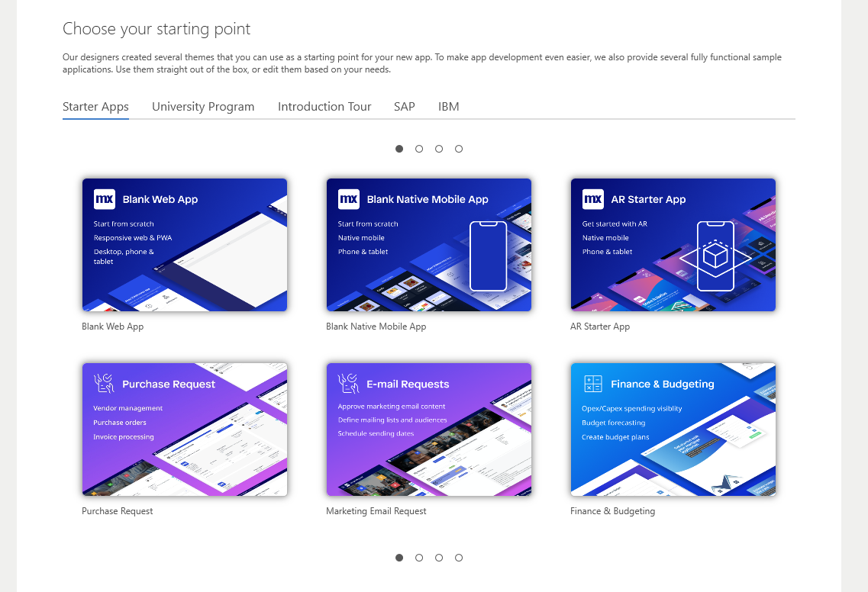
Task: Select the third page dot below the cards
Action: pyautogui.click(x=439, y=558)
